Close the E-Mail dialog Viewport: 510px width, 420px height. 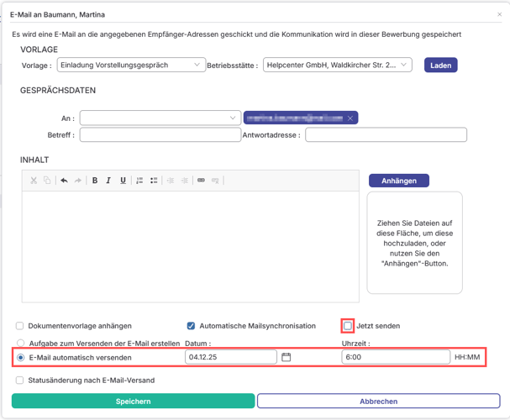pyautogui.click(x=499, y=14)
